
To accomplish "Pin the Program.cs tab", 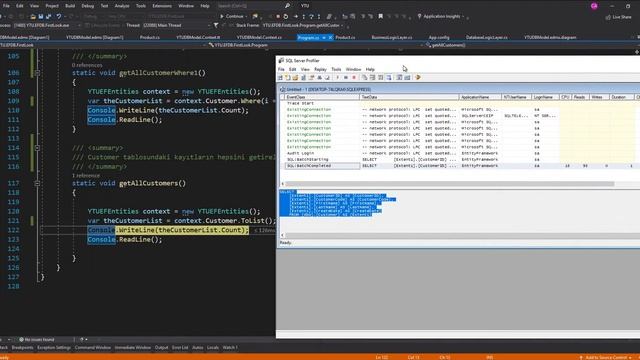I will tap(324, 37).
